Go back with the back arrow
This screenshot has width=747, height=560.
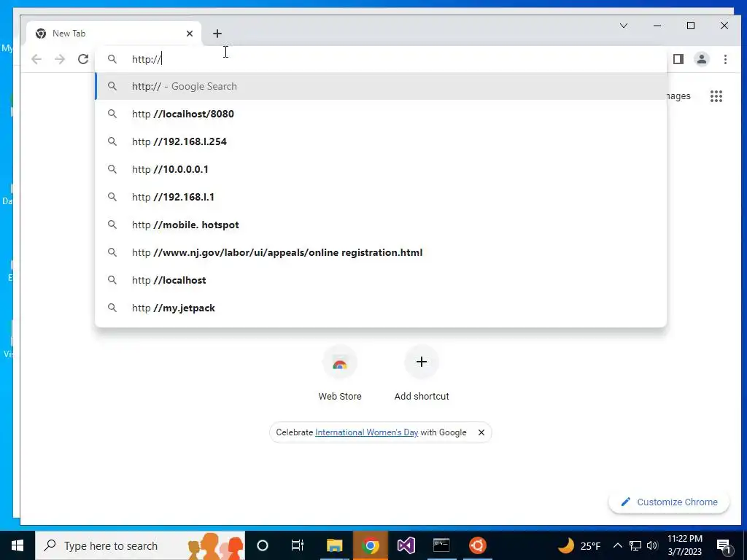tap(36, 59)
